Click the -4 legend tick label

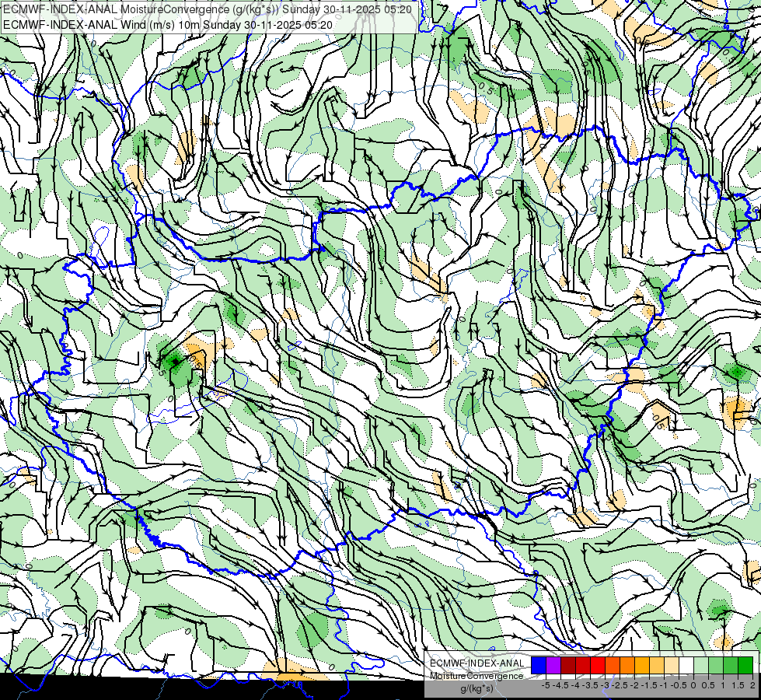pyautogui.click(x=575, y=685)
